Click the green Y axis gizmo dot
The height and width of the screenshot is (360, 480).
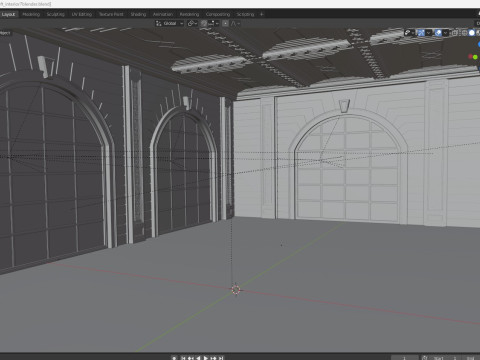click(x=475, y=58)
